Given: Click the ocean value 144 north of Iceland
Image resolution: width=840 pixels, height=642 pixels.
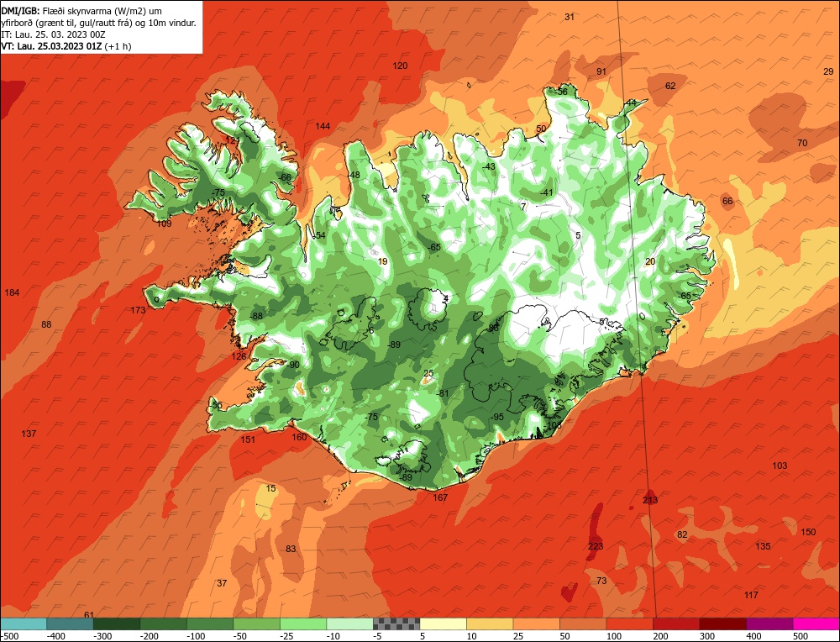Looking at the screenshot, I should pyautogui.click(x=323, y=126).
